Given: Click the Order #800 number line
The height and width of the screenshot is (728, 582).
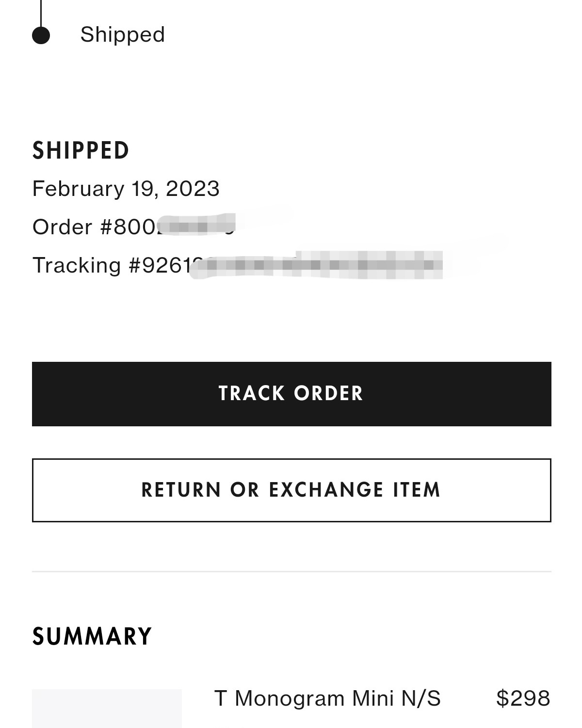Looking at the screenshot, I should [x=133, y=226].
